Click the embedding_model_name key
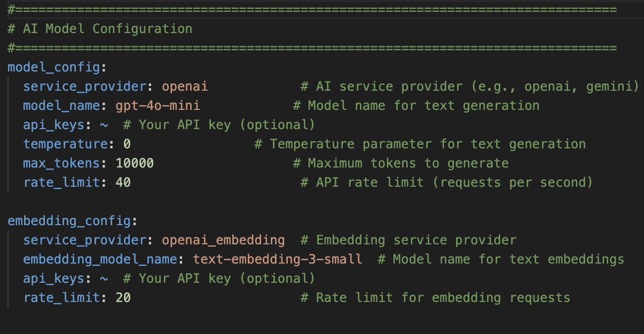Screen dimensions: 644x334 pyautogui.click(x=100, y=259)
